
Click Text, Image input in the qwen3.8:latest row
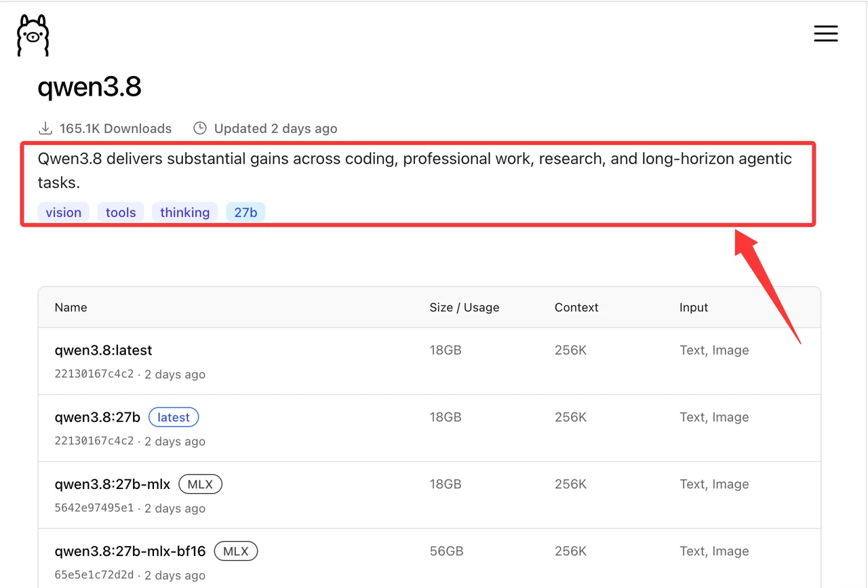click(x=714, y=351)
